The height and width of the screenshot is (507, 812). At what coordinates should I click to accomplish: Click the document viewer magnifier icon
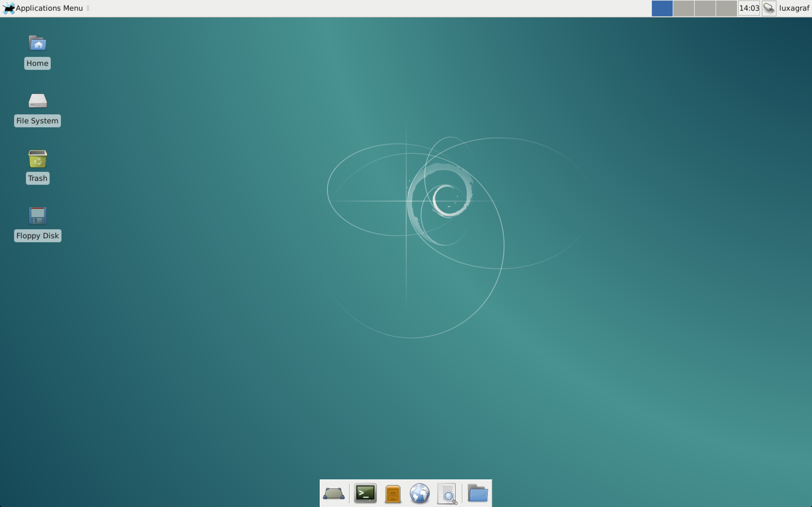[448, 492]
